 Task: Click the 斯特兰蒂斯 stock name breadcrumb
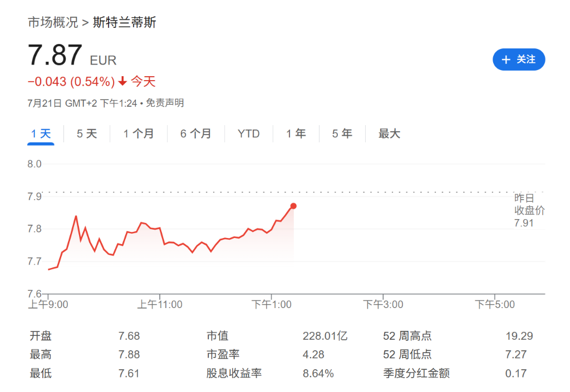125,22
